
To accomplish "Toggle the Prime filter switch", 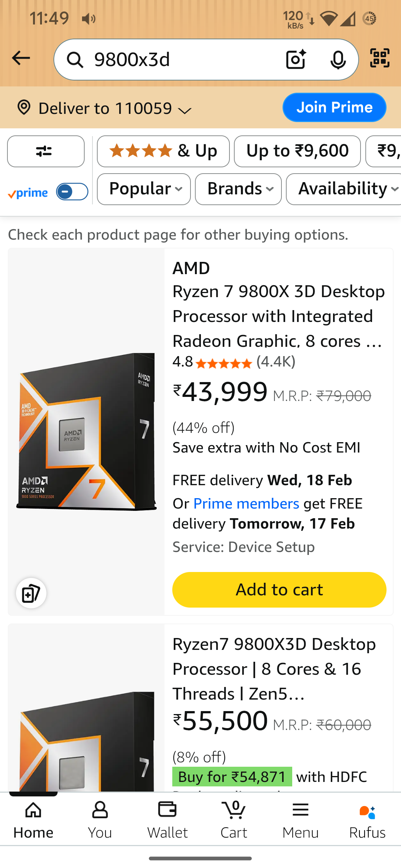I will pyautogui.click(x=72, y=192).
